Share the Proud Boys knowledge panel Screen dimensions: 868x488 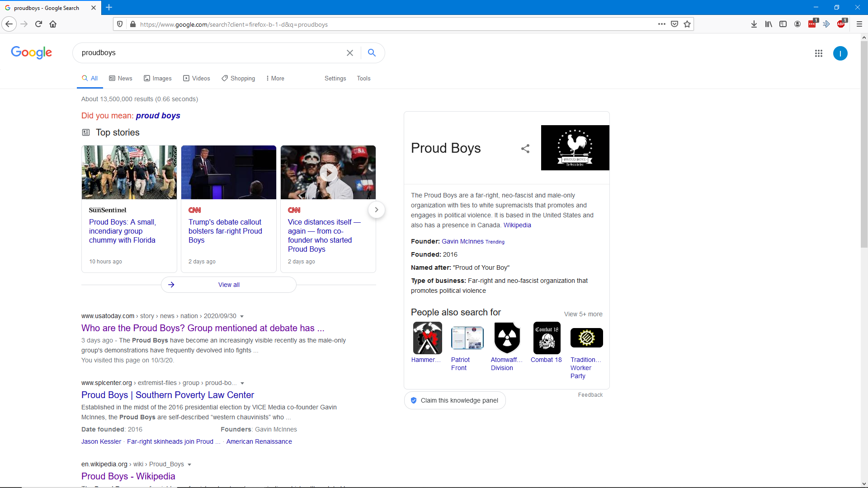pyautogui.click(x=525, y=149)
